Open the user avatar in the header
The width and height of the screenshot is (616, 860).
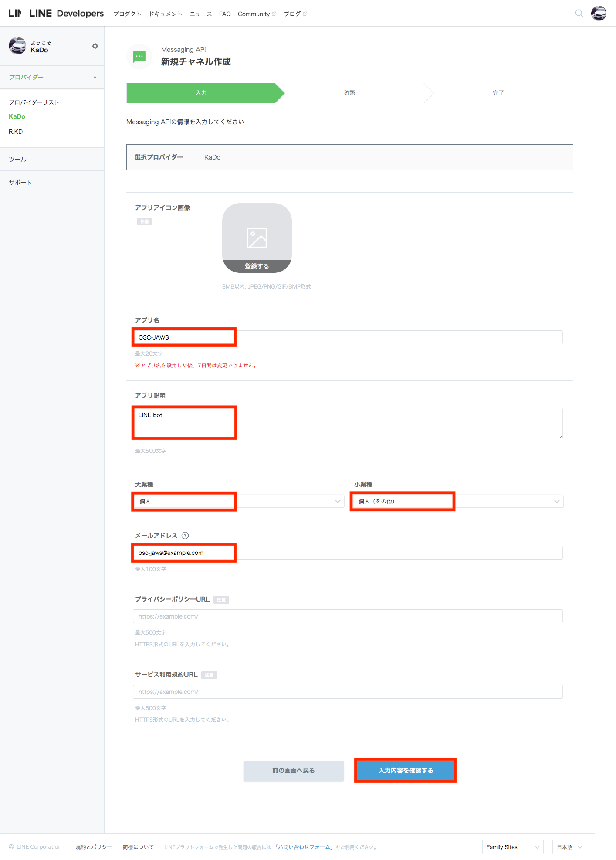599,14
